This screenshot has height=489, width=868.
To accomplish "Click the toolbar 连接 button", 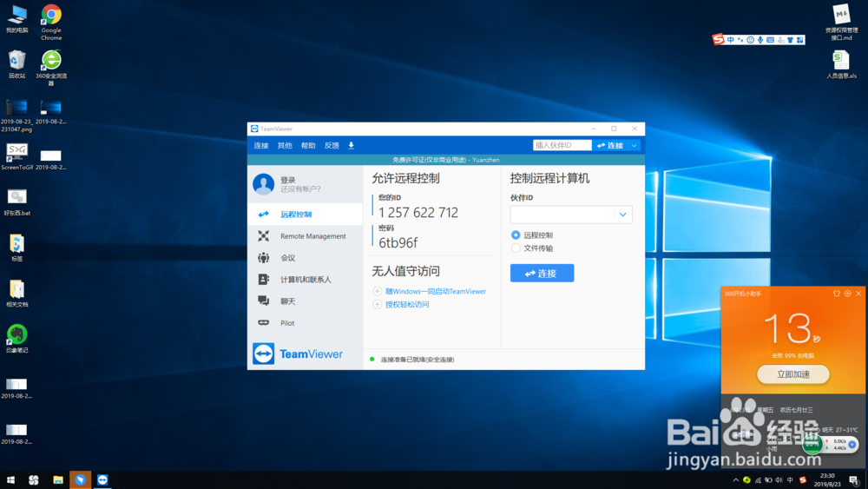I will [x=610, y=145].
